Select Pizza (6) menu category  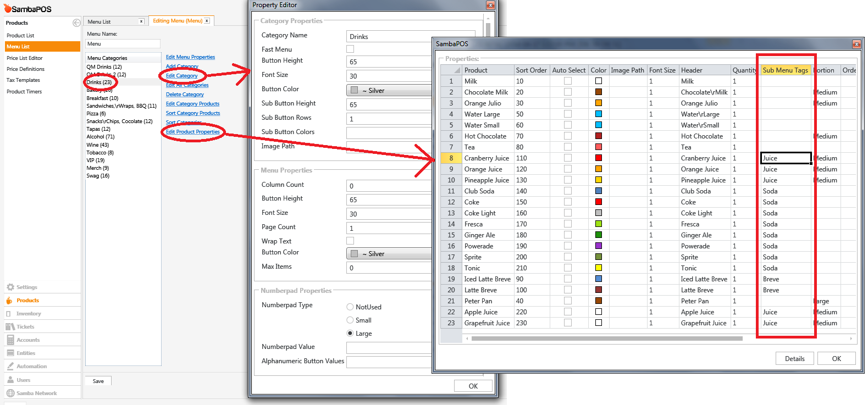96,114
